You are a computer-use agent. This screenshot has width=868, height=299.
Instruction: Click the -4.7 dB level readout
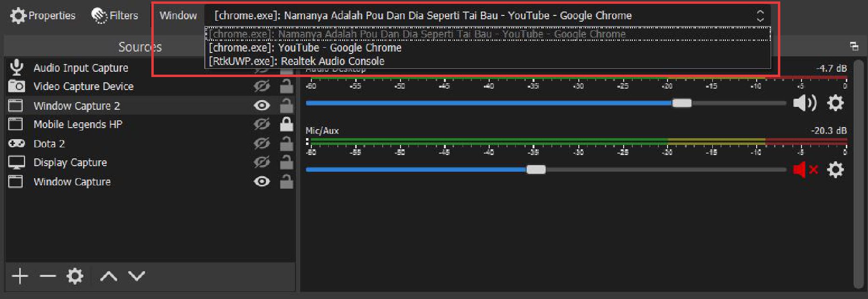pos(831,68)
